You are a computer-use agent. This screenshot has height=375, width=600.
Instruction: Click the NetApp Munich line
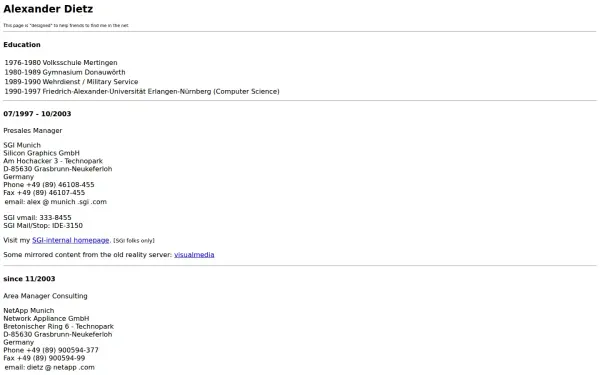pyautogui.click(x=29, y=311)
